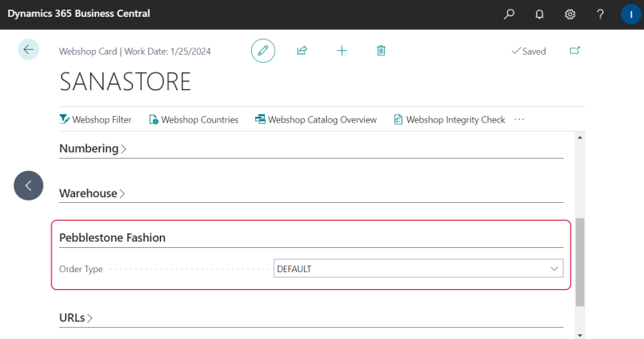The image size is (644, 339).
Task: Delete record with trash icon
Action: click(x=381, y=51)
